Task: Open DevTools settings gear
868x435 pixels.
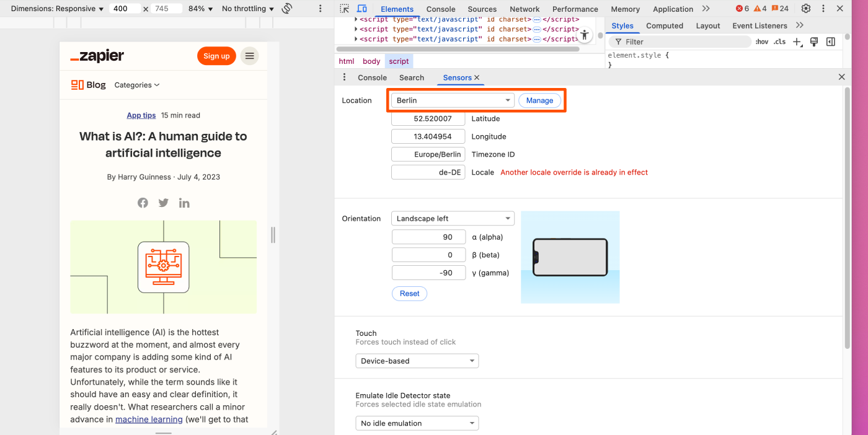Action: coord(805,9)
